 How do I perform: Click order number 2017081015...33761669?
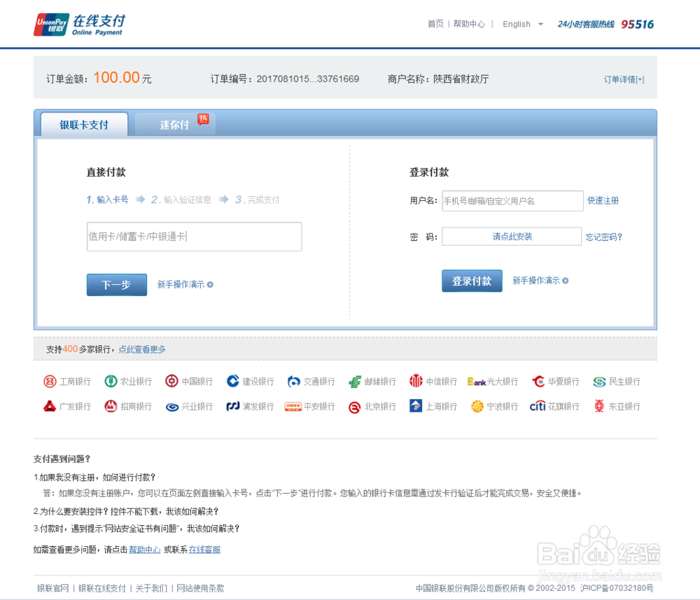coord(307,79)
